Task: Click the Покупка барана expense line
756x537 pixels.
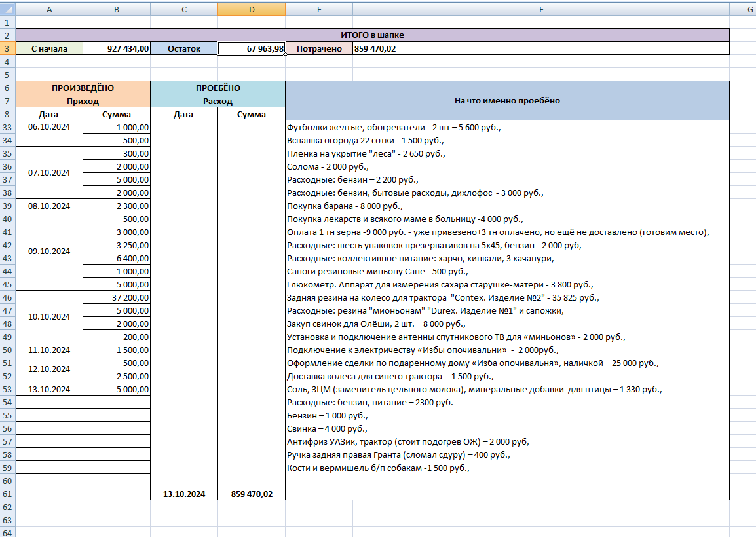Action: pyautogui.click(x=345, y=206)
